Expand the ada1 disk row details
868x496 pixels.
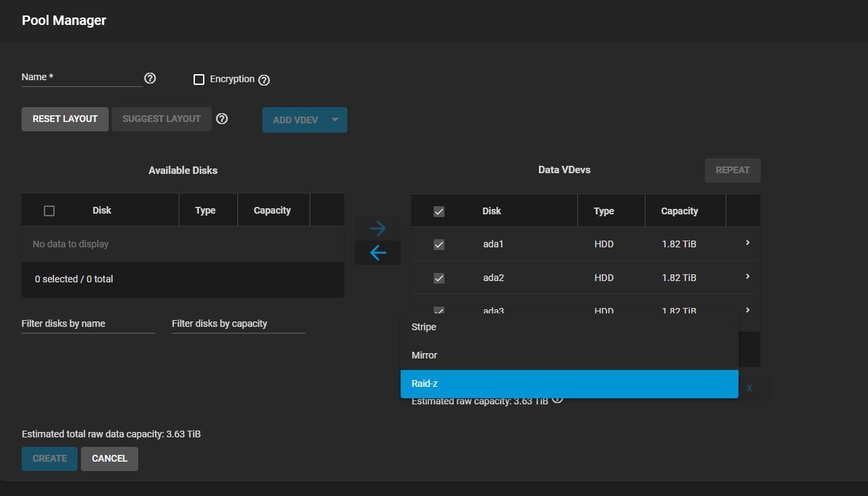tap(747, 243)
